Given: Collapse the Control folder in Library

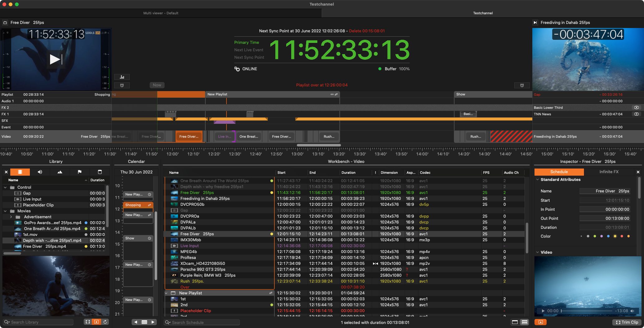Looking at the screenshot, I should 5,187.
